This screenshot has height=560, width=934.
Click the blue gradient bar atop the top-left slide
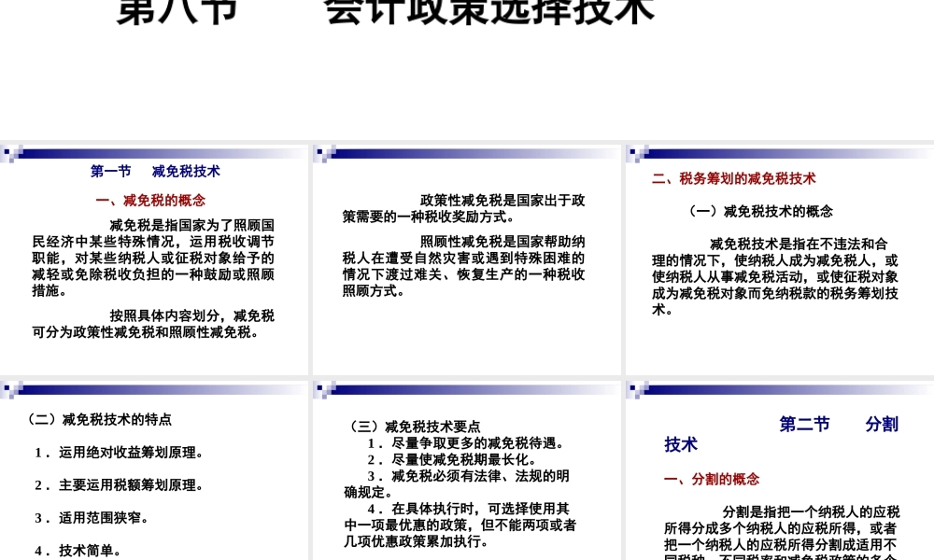(x=159, y=152)
